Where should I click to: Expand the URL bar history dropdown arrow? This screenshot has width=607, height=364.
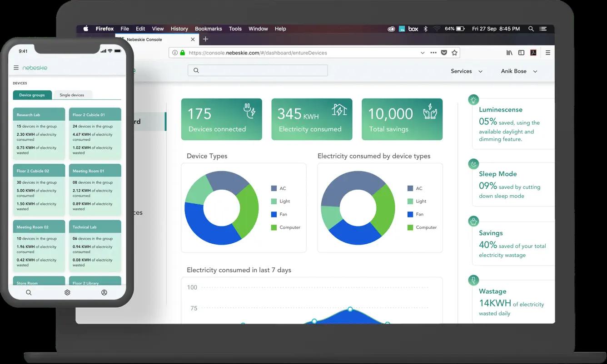point(423,53)
